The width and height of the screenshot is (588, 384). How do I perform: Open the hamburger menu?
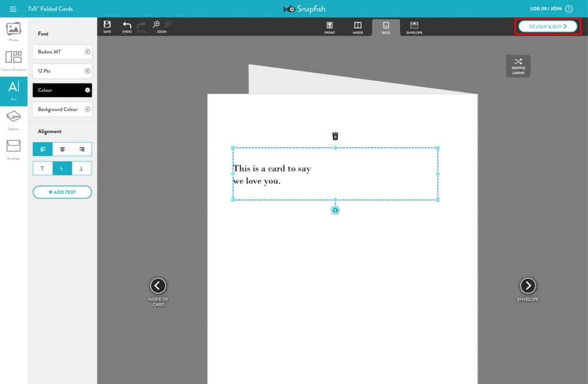click(x=13, y=9)
